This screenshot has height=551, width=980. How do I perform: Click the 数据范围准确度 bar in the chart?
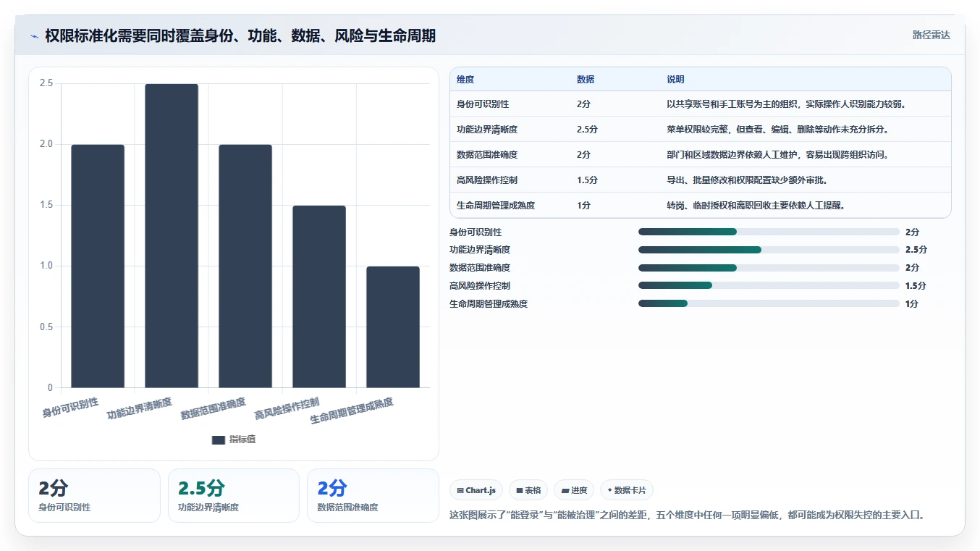(245, 266)
